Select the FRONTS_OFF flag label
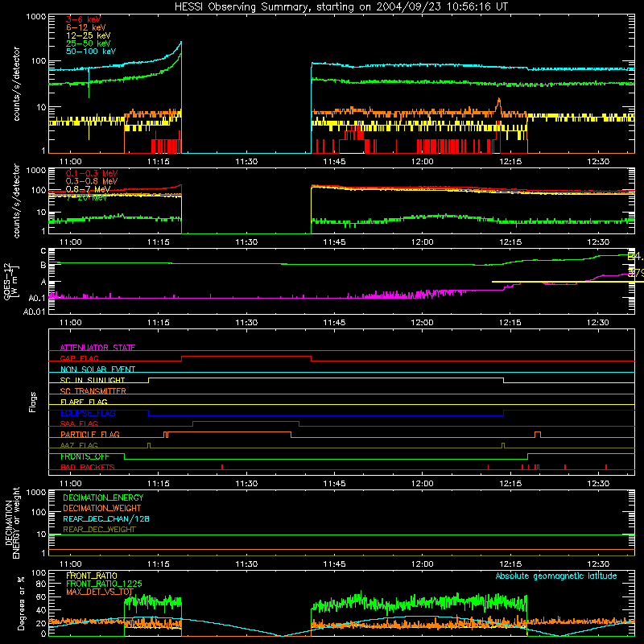The width and height of the screenshot is (644, 644). 85,456
